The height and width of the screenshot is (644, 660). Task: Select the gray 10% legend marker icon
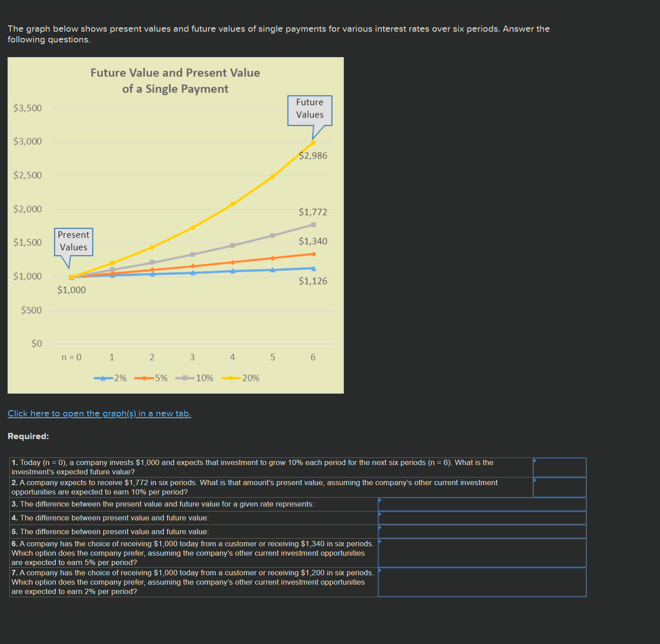184,378
